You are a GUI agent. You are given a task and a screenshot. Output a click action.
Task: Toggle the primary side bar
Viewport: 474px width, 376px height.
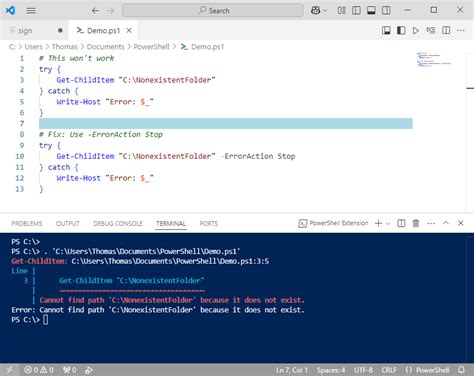click(356, 11)
